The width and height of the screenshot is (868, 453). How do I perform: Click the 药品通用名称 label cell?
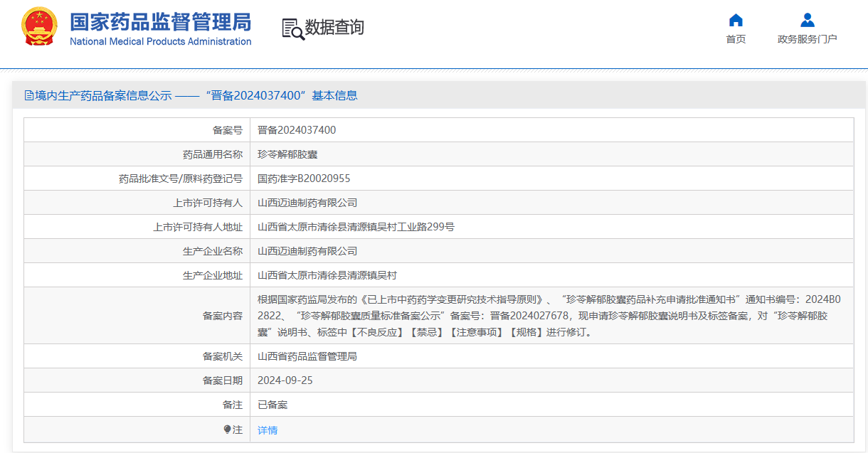[x=137, y=154]
